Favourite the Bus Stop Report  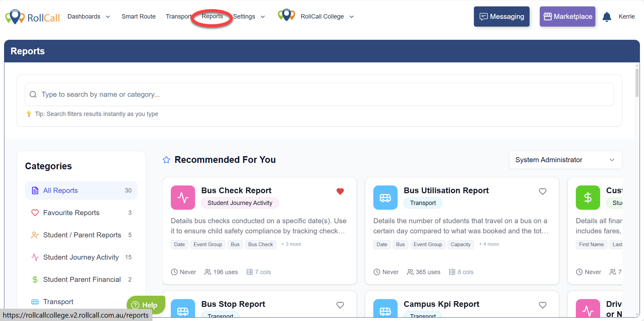[340, 305]
